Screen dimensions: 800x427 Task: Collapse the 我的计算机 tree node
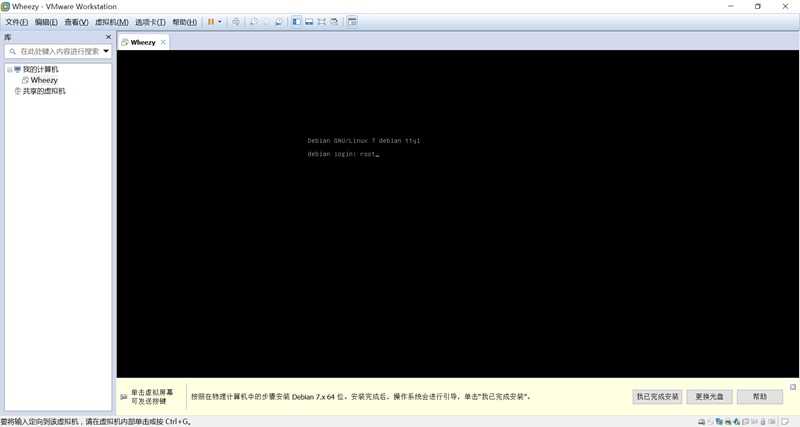(10, 69)
